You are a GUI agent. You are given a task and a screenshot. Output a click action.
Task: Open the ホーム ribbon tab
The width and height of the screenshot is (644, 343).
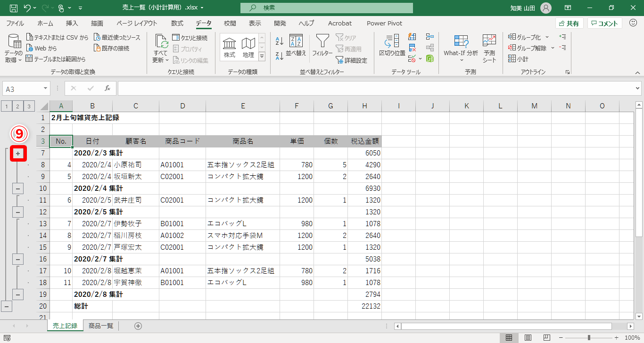[45, 23]
